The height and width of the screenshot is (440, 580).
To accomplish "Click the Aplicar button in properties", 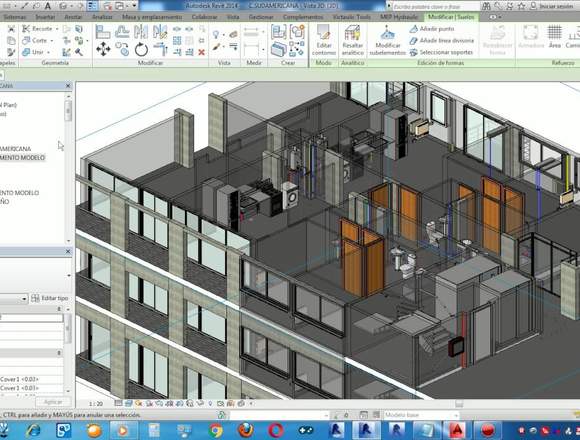I will (53, 402).
